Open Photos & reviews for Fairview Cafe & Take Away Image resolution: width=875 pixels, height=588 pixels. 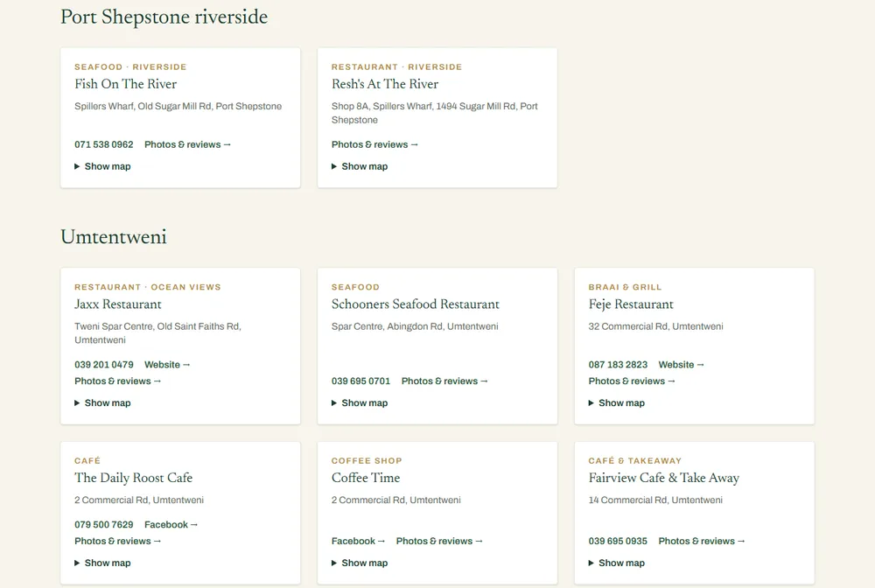tap(702, 541)
